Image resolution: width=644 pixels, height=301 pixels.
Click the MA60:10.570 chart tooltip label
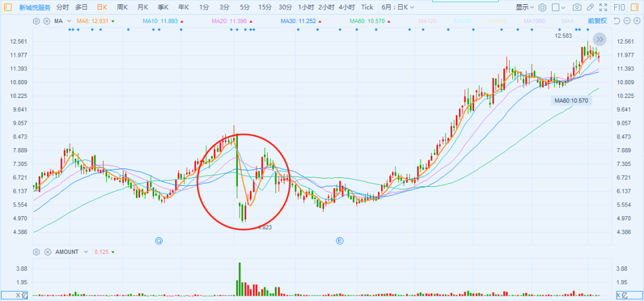[571, 100]
